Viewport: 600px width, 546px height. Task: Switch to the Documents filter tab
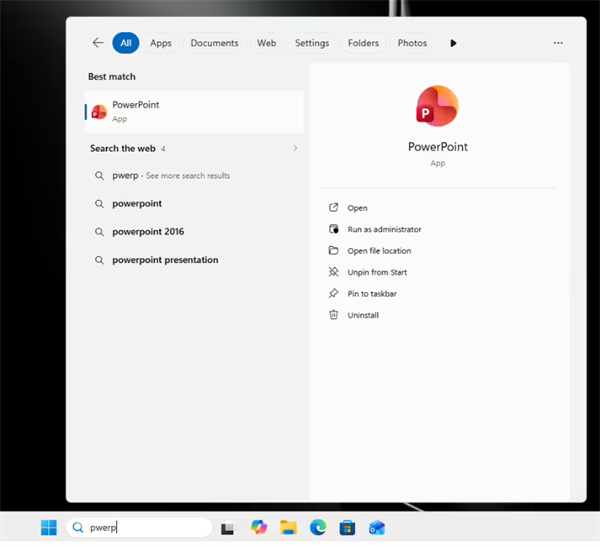pyautogui.click(x=214, y=43)
